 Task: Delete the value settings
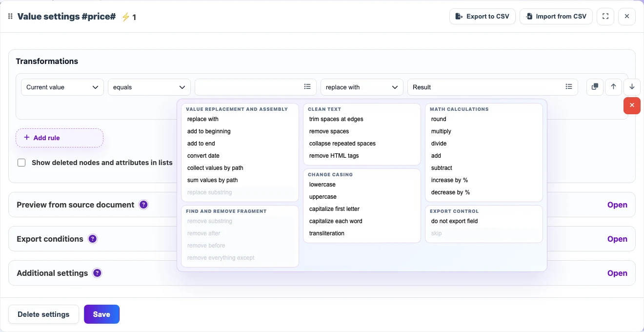pyautogui.click(x=43, y=314)
